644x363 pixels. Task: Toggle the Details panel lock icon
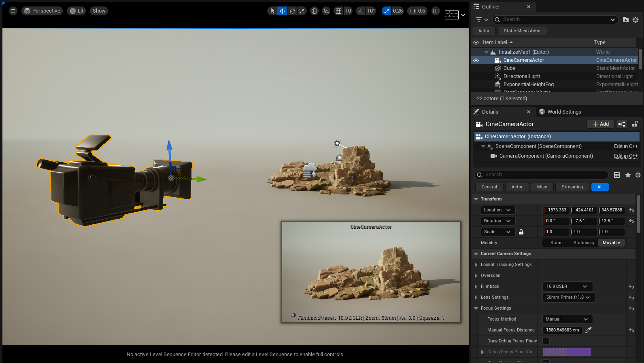point(635,124)
